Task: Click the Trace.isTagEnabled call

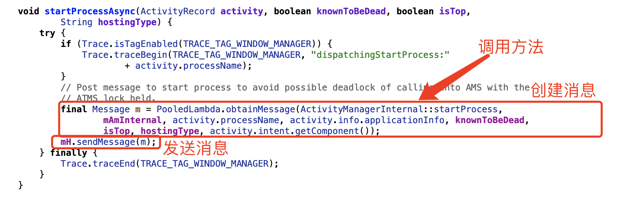Action: [x=130, y=44]
